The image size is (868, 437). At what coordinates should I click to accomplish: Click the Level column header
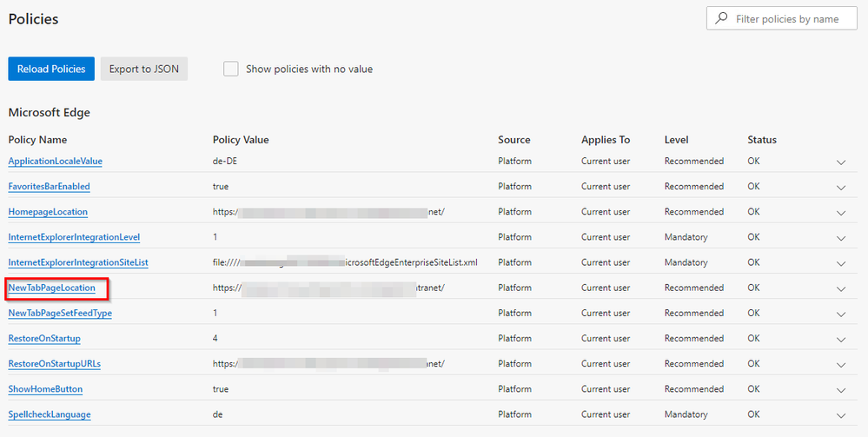point(677,140)
